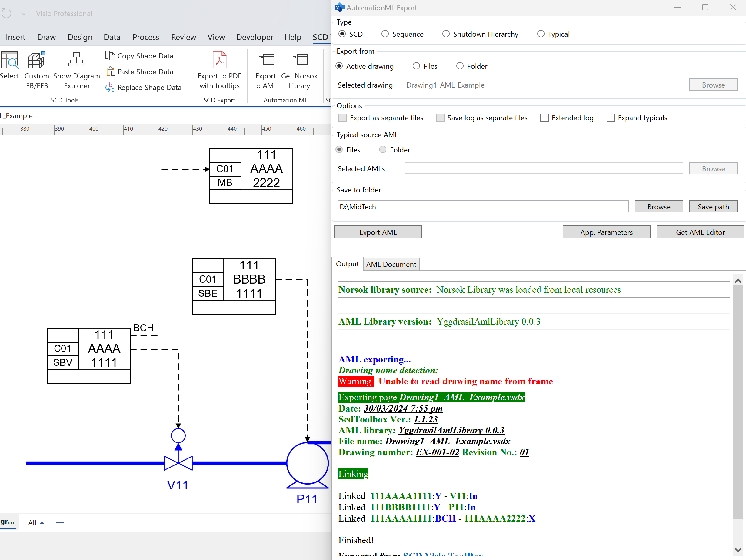Screen dimensions: 746x560
Task: Click Export to AML icon
Action: point(265,70)
